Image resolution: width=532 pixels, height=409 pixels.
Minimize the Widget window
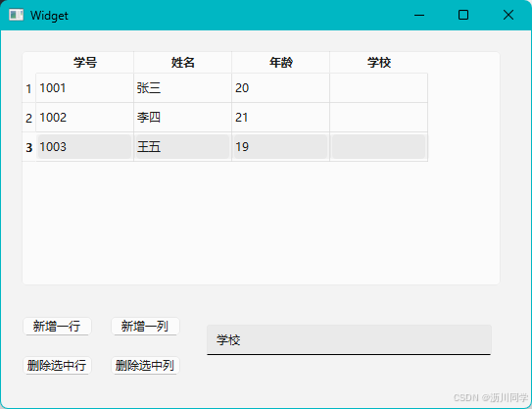pos(419,15)
